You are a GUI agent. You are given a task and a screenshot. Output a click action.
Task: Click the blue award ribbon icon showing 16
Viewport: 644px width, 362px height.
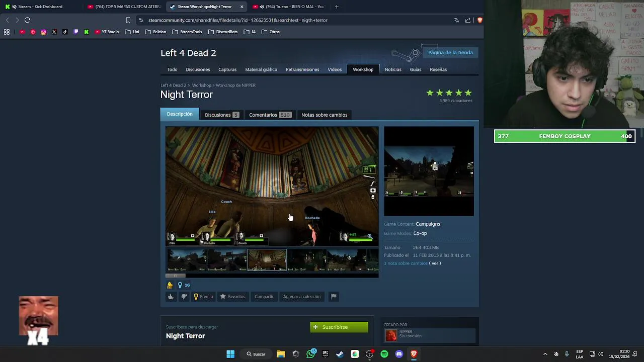click(183, 285)
